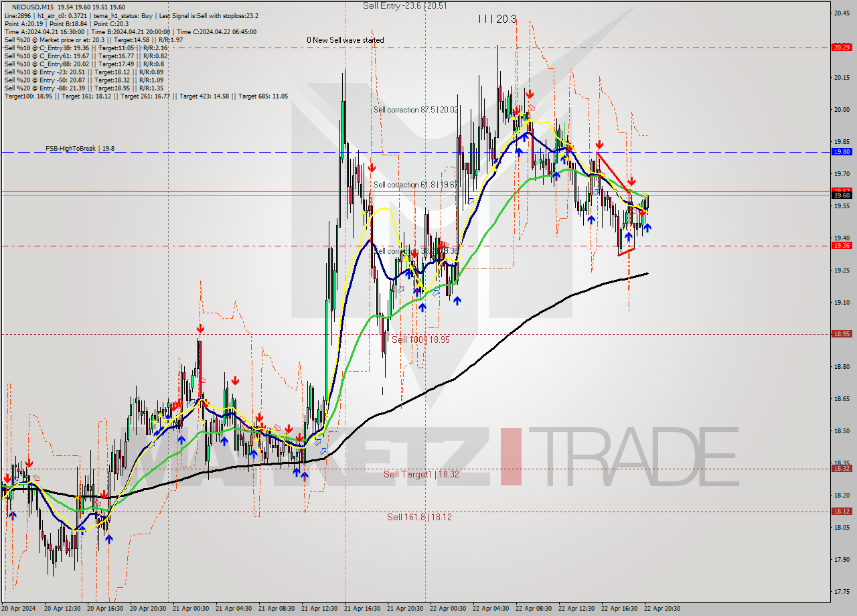Image resolution: width=857 pixels, height=616 pixels.
Task: Click the 'I I I | 20.3' chart label
Action: click(497, 19)
